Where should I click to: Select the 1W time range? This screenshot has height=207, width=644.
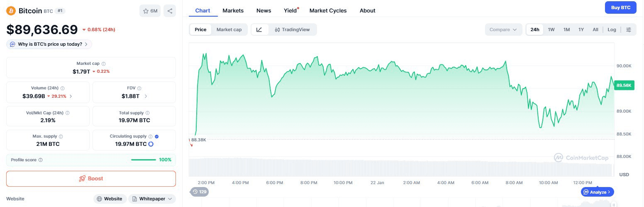(551, 30)
